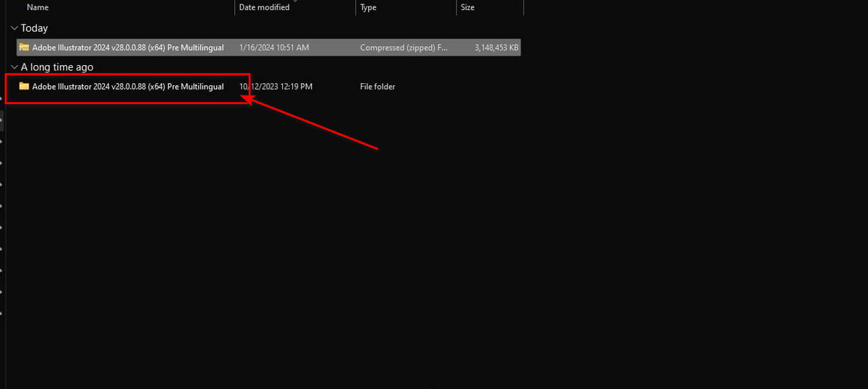Collapse the Today group chevron
Viewport: 868px width, 389px height.
coord(14,28)
